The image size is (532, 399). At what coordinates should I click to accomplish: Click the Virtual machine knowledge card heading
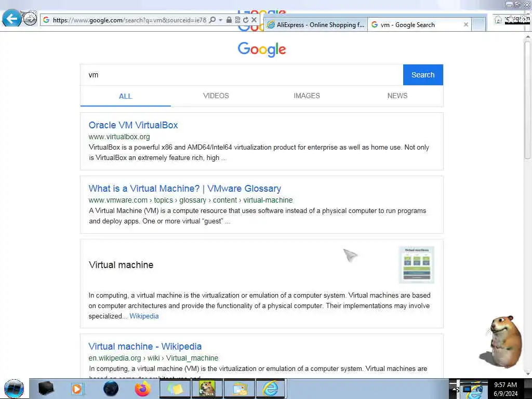(x=121, y=265)
